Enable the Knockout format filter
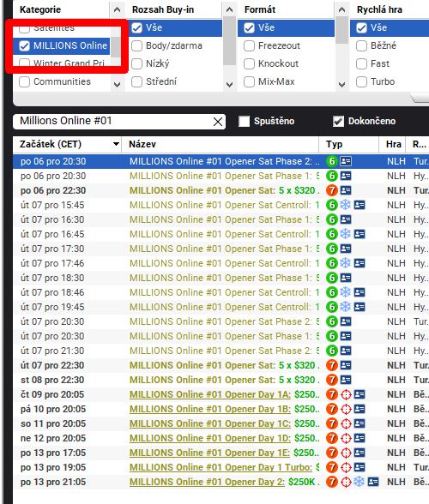 tap(249, 64)
